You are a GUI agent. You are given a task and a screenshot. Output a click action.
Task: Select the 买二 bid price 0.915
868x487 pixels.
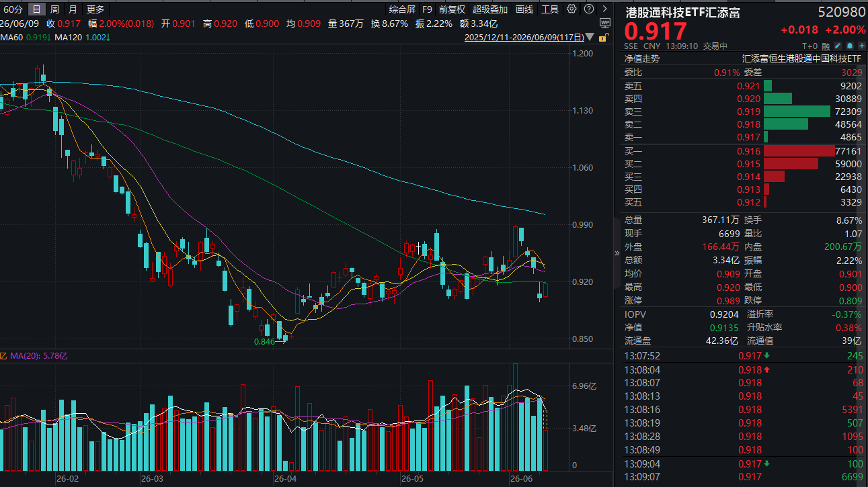point(748,164)
